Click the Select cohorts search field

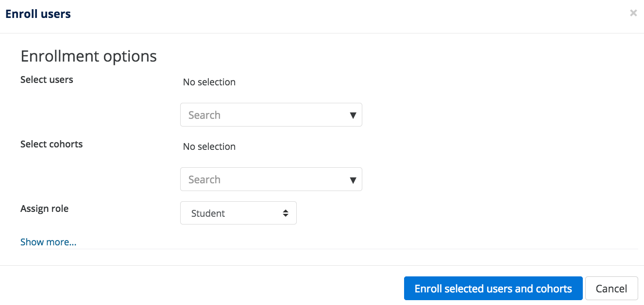tap(271, 179)
